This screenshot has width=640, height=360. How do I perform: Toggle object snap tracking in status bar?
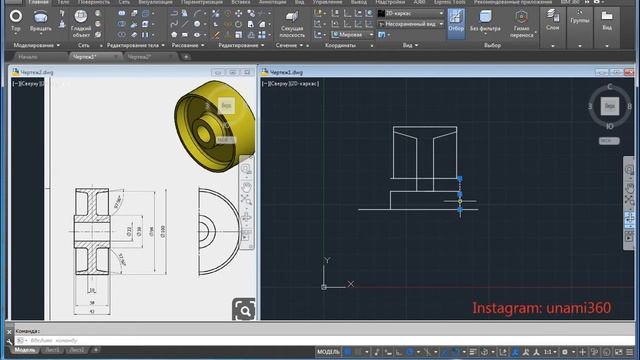coord(445,352)
